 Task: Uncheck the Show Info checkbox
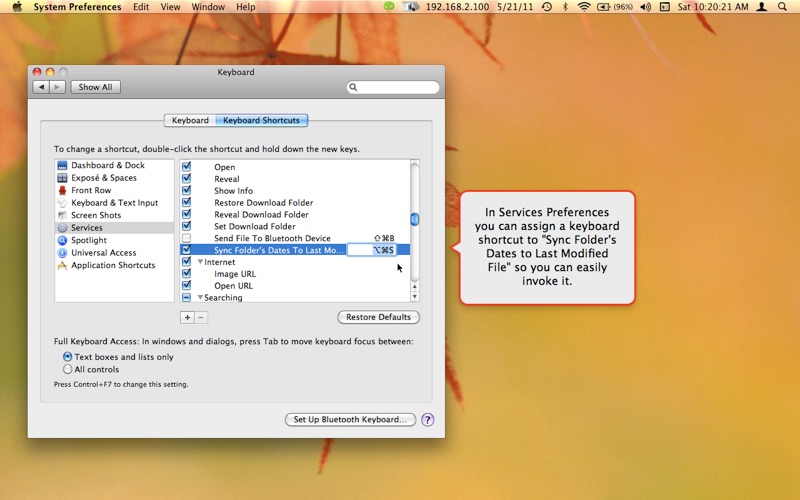(186, 190)
